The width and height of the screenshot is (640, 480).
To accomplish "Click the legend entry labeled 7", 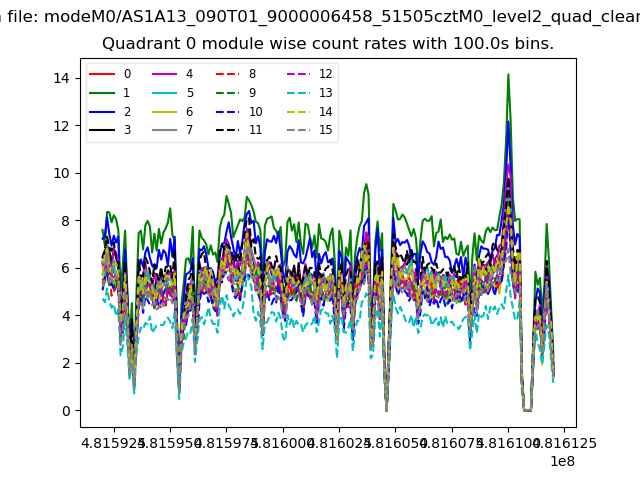I will (x=173, y=130).
